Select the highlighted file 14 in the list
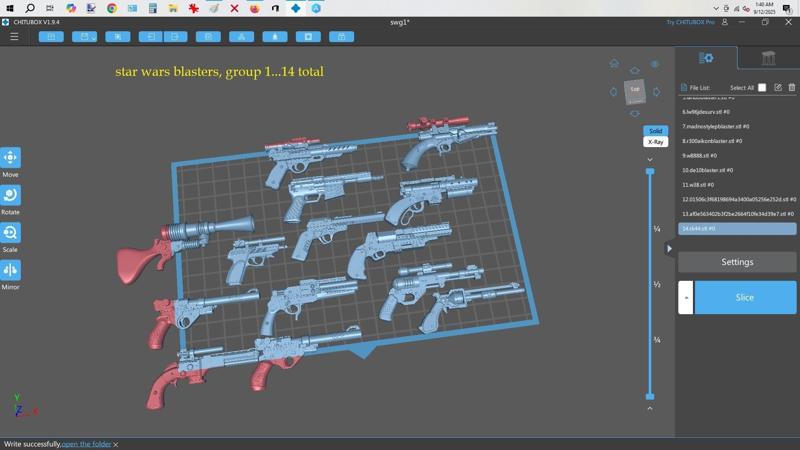800x450 pixels. 737,229
